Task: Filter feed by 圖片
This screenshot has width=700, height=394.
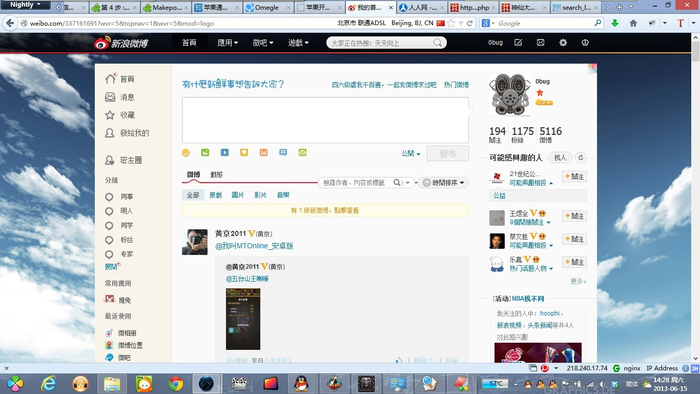Action: (x=238, y=195)
